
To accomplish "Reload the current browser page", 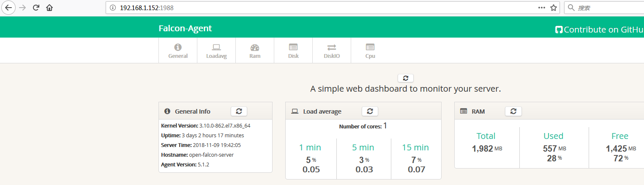I will pos(36,8).
